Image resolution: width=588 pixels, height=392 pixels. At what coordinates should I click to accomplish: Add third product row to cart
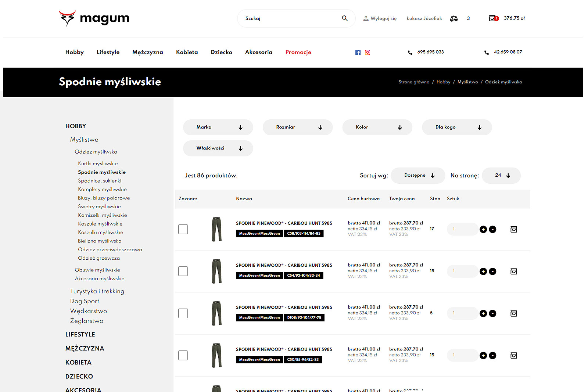click(x=514, y=313)
